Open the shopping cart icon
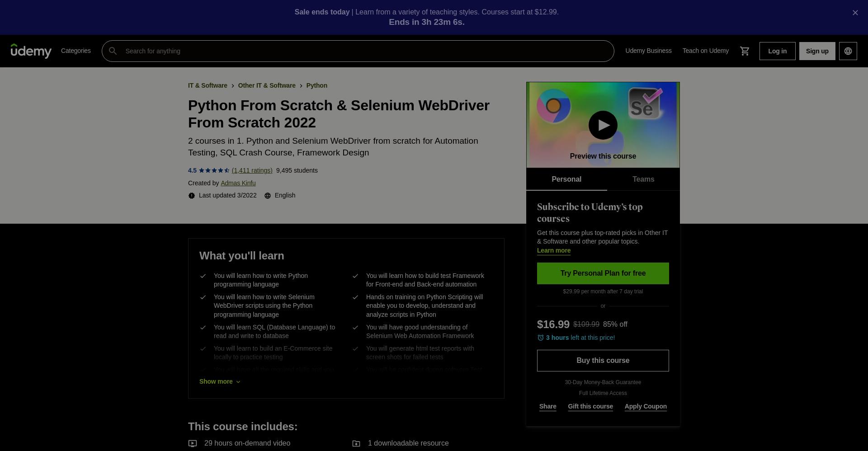 745,51
